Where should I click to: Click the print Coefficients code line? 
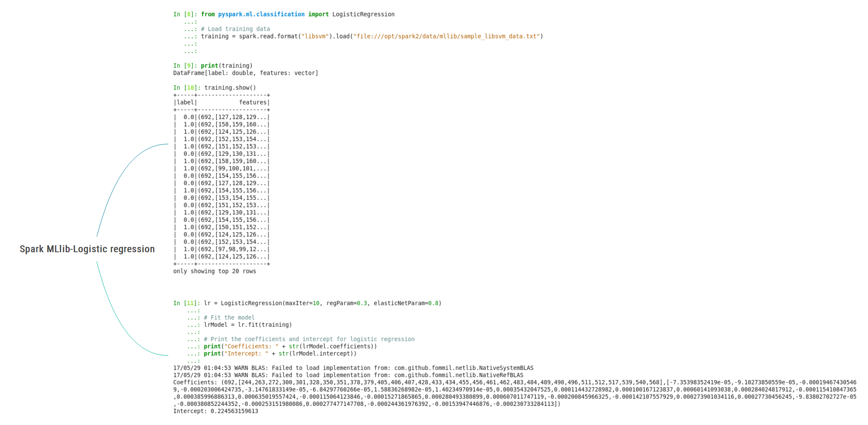[x=290, y=346]
